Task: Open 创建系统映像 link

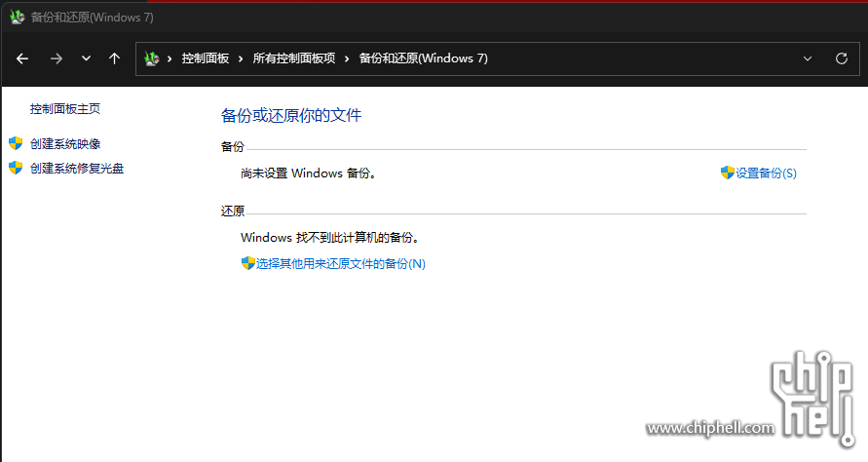Action: 65,144
